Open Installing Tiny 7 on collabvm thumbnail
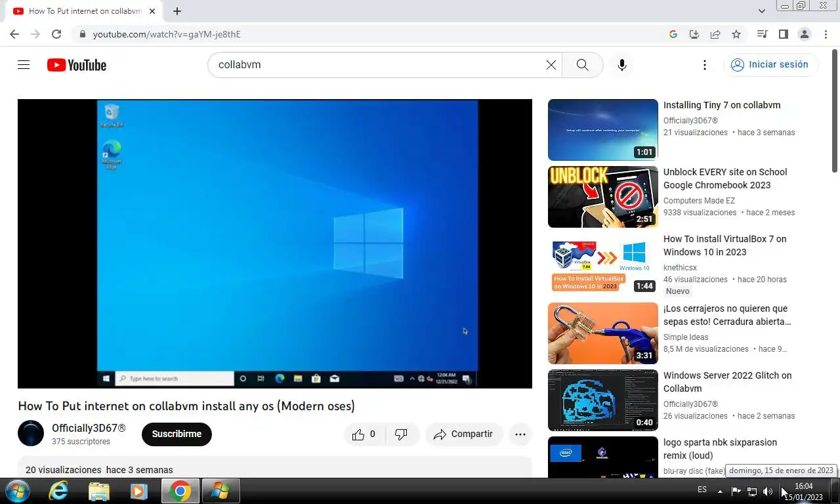Screen dimensions: 840x504 [602, 130]
